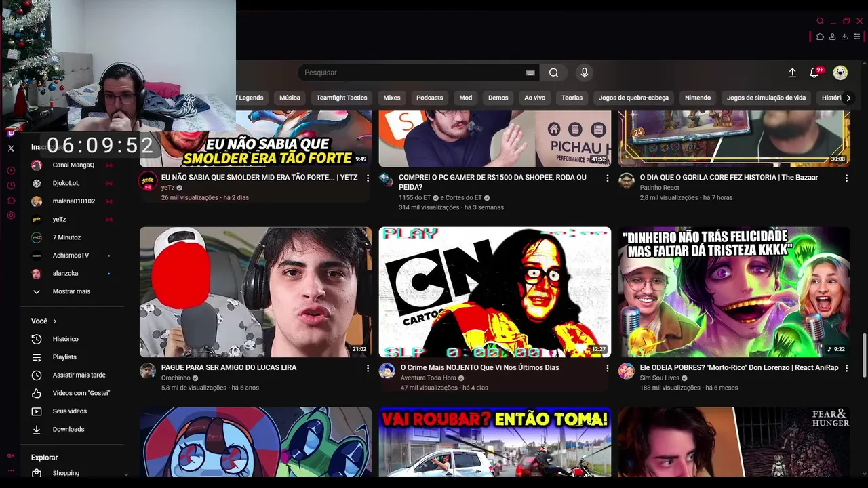The image size is (868, 488).
Task: Open Opera browser search tabs magnifier icon
Action: click(x=820, y=21)
